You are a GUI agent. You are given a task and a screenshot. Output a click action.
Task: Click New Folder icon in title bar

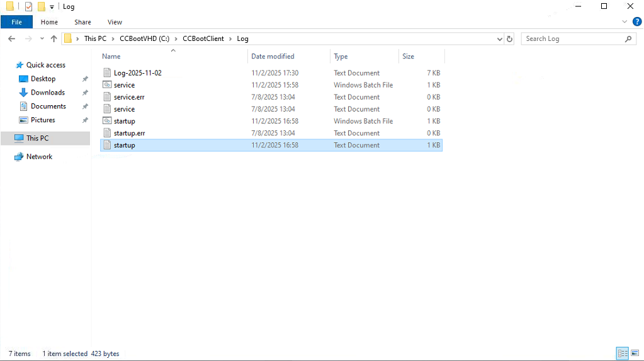pyautogui.click(x=41, y=6)
